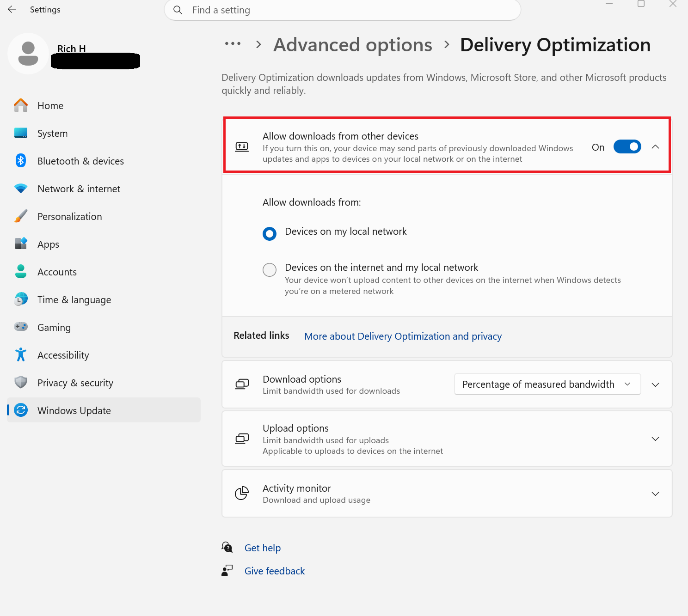This screenshot has height=616, width=688.
Task: Open the breadcrumb ellipsis menu
Action: (233, 44)
